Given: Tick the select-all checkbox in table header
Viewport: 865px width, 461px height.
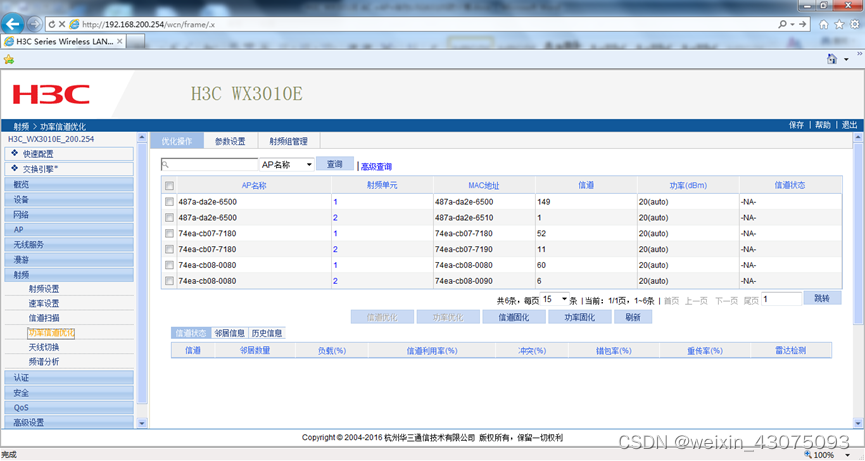Looking at the screenshot, I should point(169,186).
